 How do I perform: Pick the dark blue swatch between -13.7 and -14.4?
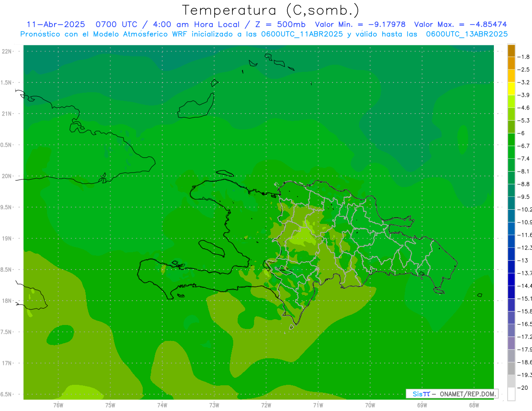click(x=511, y=279)
